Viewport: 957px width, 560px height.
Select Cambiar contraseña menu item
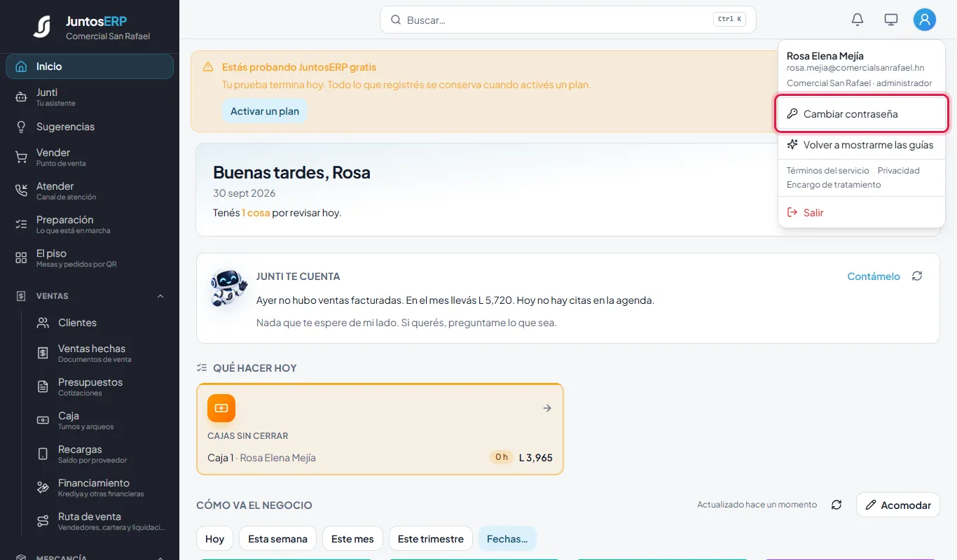coord(862,113)
